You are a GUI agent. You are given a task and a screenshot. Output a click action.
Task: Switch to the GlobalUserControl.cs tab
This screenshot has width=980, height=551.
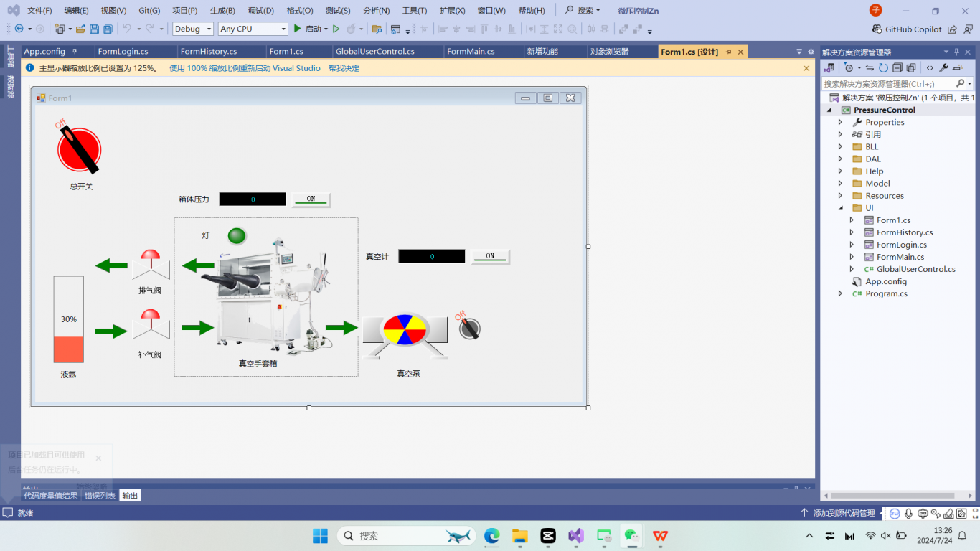375,52
